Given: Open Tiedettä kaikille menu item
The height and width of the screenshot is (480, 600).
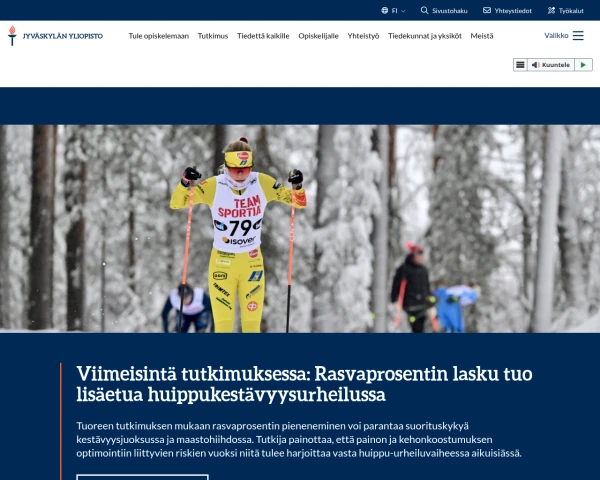Looking at the screenshot, I should (x=263, y=36).
